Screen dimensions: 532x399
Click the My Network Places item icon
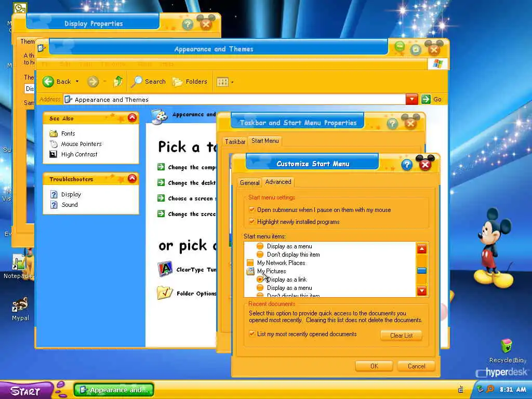[250, 262]
